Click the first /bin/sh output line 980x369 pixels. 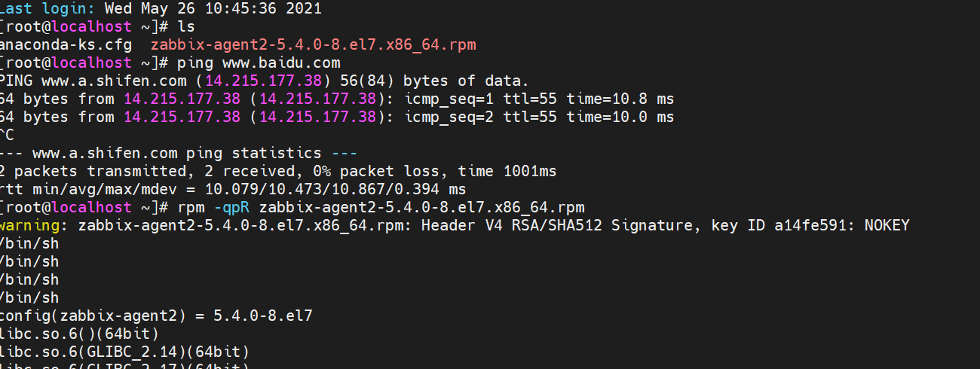(x=29, y=244)
